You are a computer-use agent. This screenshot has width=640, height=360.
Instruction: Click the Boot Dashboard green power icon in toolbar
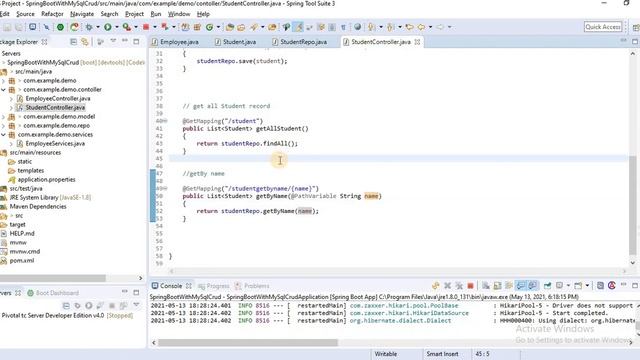pyautogui.click(x=60, y=27)
